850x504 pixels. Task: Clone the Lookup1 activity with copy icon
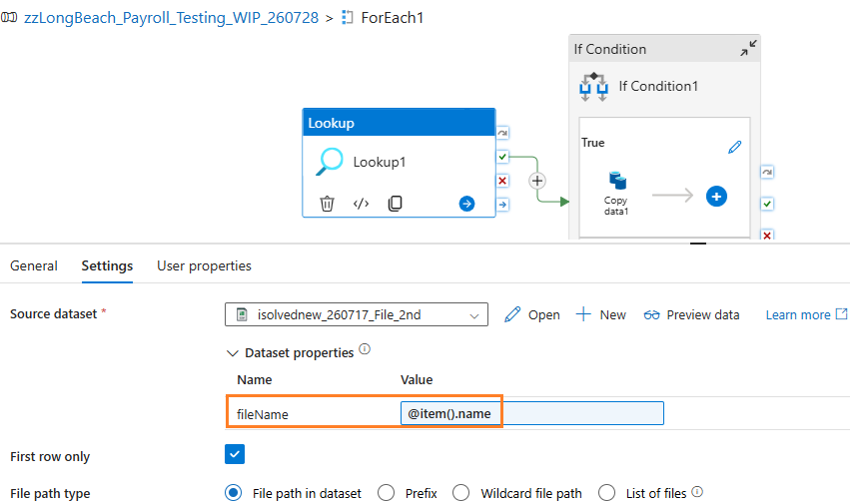[x=396, y=204]
